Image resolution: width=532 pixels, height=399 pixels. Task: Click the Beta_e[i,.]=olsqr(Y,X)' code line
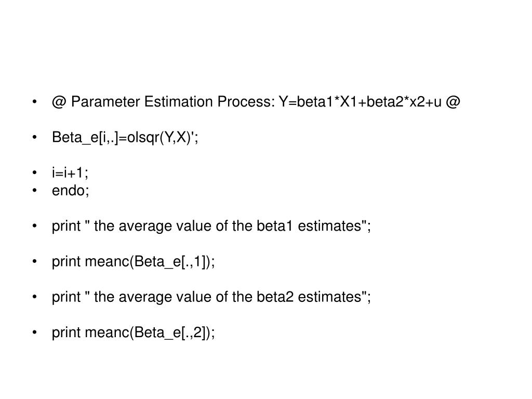point(125,137)
